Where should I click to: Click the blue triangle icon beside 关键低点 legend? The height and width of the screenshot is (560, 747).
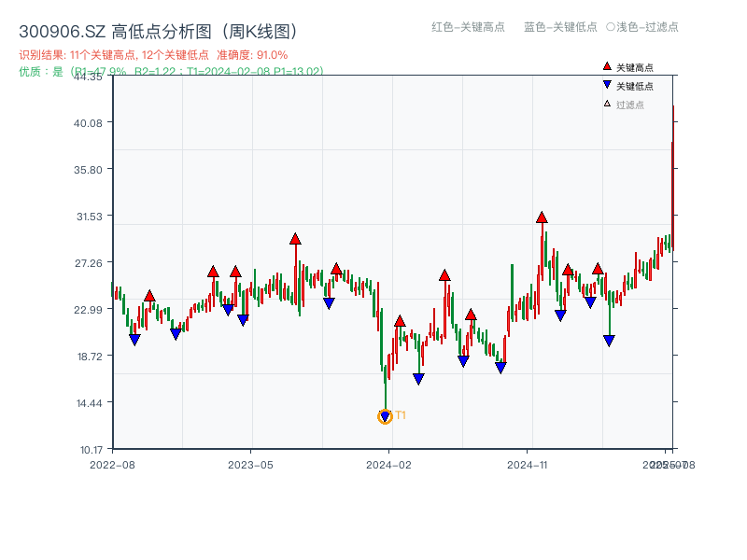pos(607,85)
